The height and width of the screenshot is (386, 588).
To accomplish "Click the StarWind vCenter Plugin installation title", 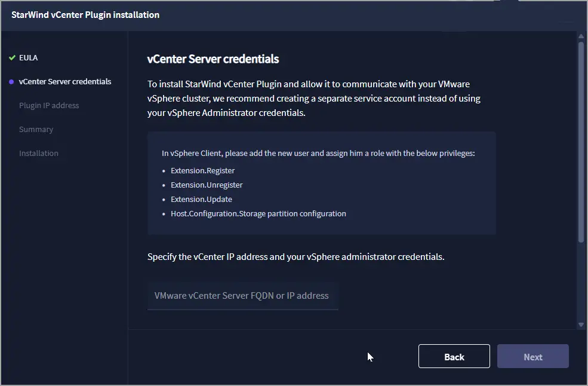I will tap(85, 15).
